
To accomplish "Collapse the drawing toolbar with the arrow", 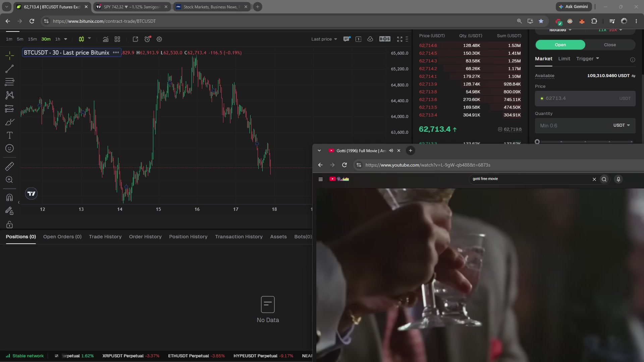I will (18, 202).
